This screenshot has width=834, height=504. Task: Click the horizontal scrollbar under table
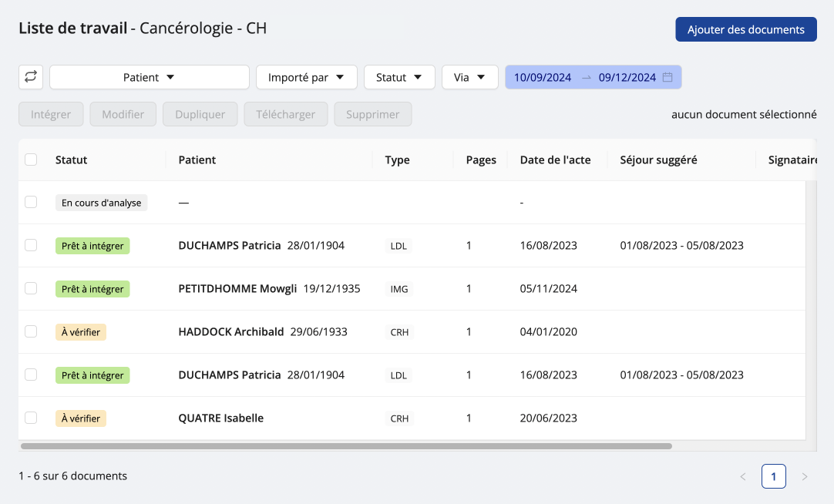(x=346, y=446)
